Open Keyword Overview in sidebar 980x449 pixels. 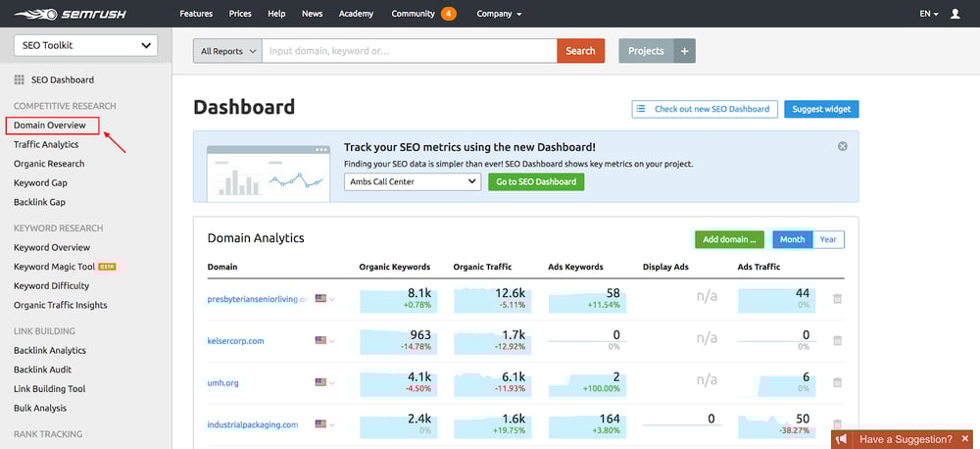(x=52, y=248)
